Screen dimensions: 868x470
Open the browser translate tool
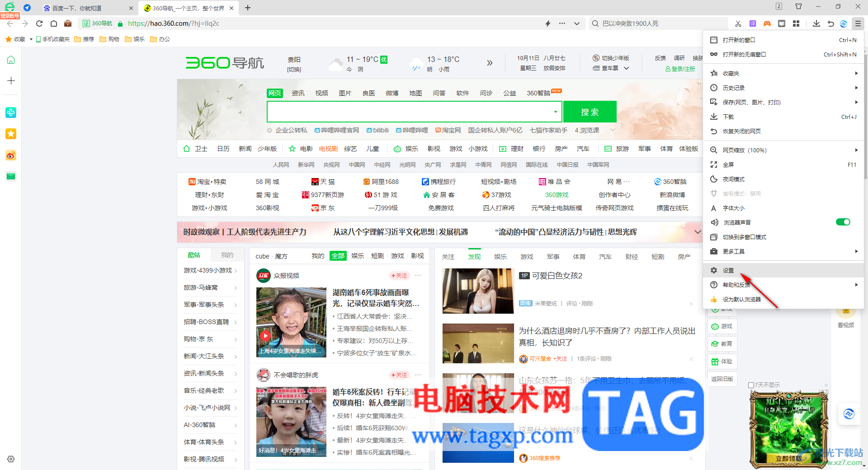point(752,23)
